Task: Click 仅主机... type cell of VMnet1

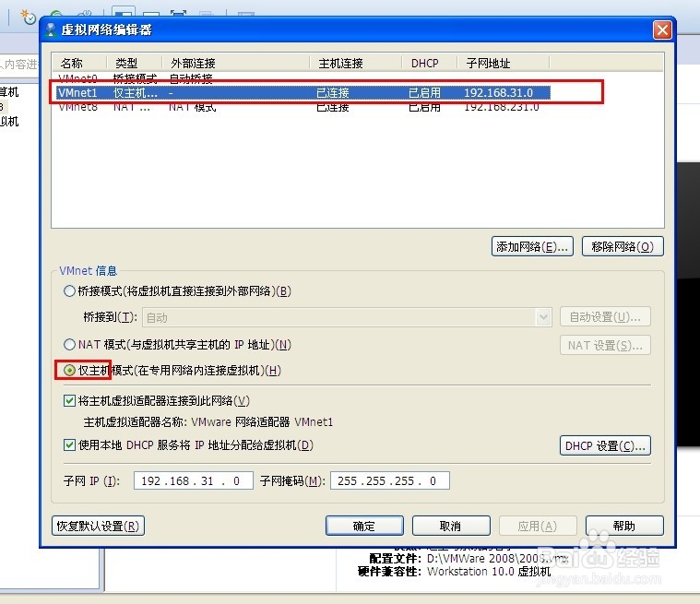Action: [x=136, y=93]
